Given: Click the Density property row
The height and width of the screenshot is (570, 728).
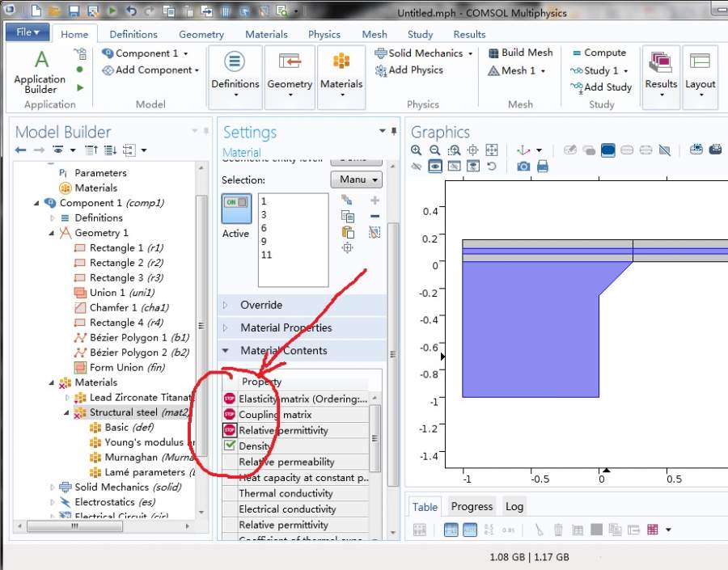Looking at the screenshot, I should pos(296,446).
